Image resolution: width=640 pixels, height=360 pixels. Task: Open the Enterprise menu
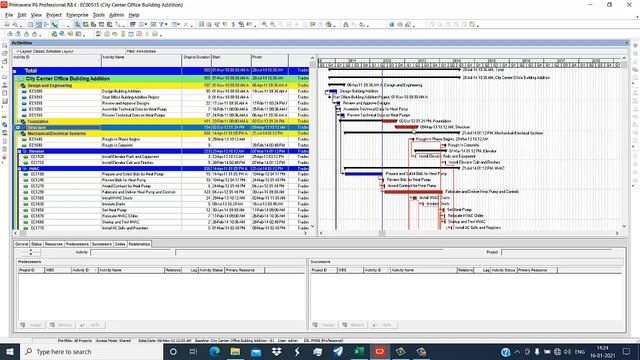click(77, 15)
